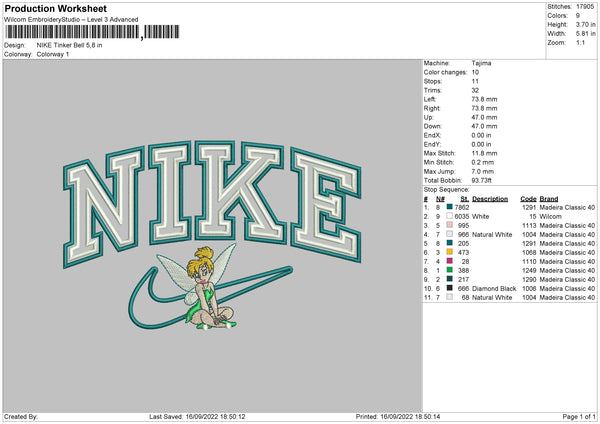
Task: Click the Diamond Black description
Action: 494,289
